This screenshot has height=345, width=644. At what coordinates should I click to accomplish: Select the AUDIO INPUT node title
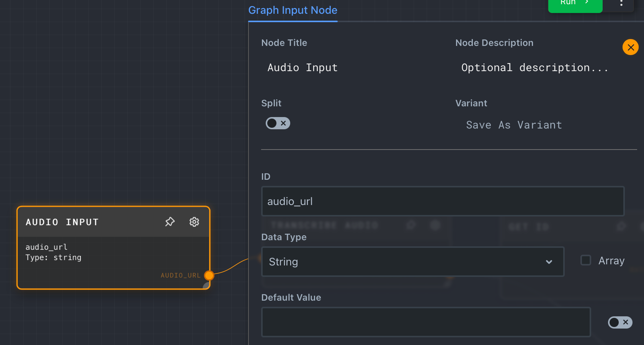pos(62,222)
